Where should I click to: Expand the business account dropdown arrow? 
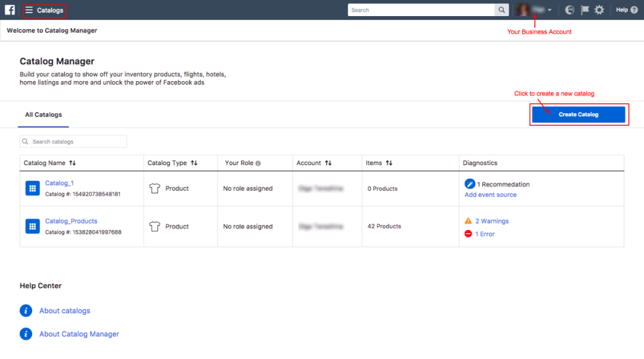[550, 10]
